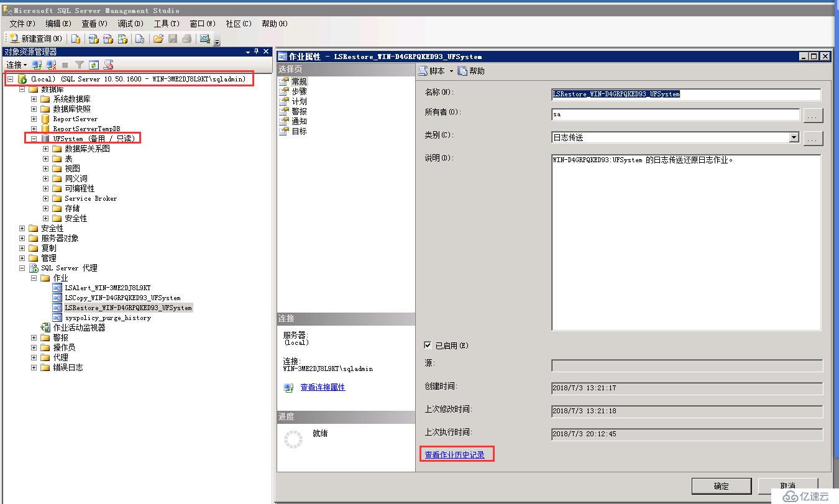This screenshot has width=839, height=504.
Task: Expand the 错误日志 folder
Action: 34,367
